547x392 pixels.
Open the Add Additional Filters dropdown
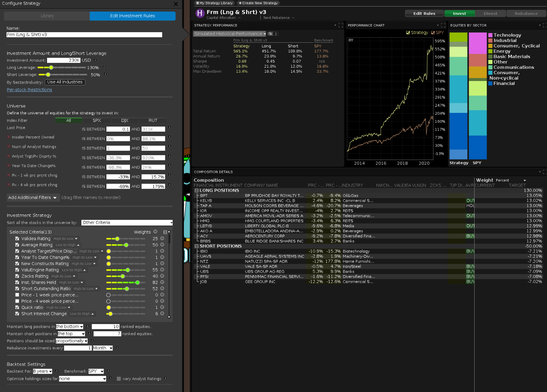33,197
